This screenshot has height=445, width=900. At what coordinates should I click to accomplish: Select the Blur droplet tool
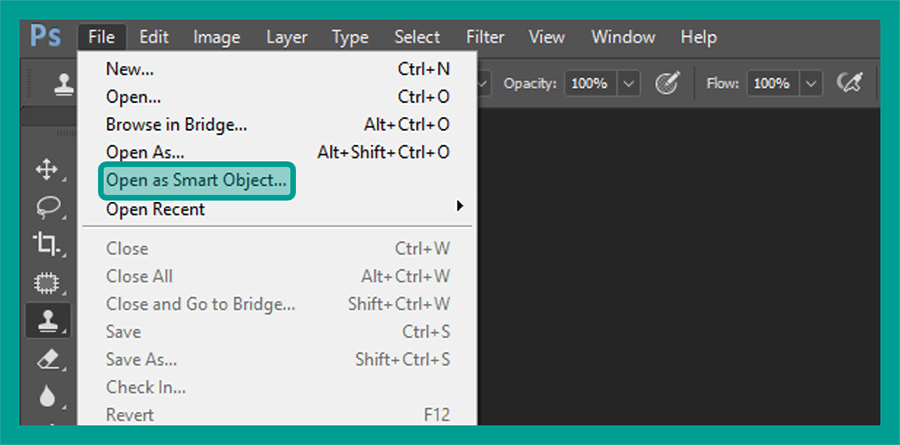click(x=46, y=396)
